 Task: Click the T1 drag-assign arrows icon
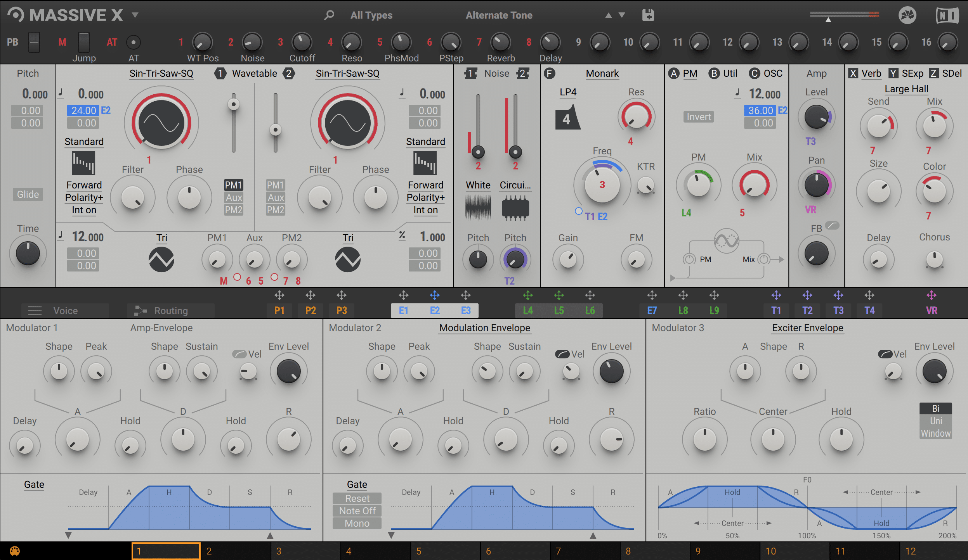[776, 296]
